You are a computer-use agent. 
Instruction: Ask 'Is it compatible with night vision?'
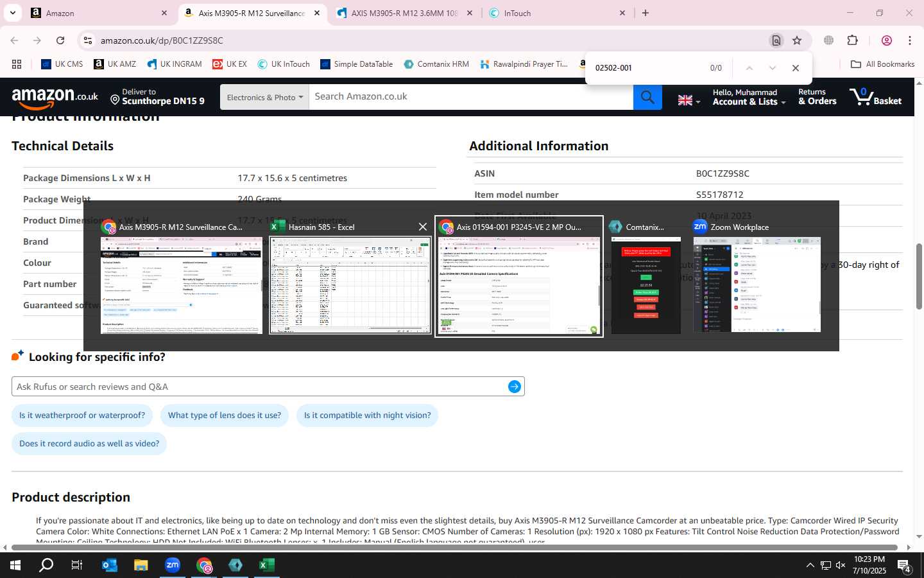coord(367,416)
